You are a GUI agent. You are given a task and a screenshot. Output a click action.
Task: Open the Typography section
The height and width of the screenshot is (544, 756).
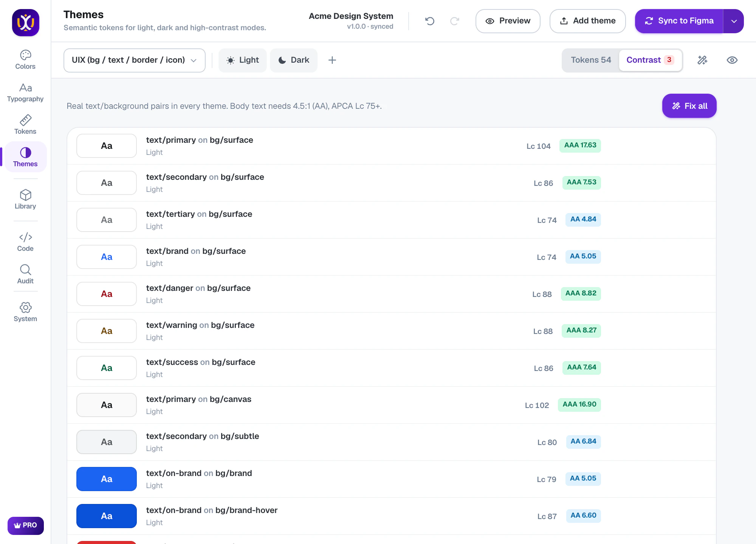[25, 92]
